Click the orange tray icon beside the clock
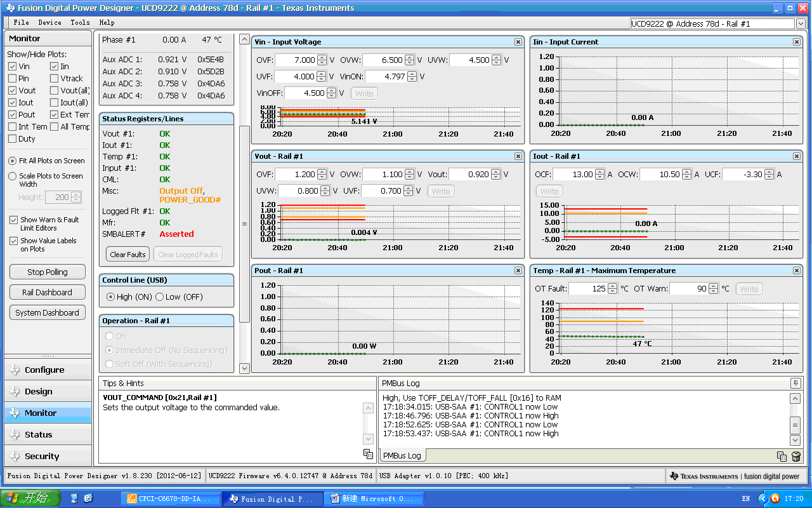The image size is (812, 508). pos(775,498)
